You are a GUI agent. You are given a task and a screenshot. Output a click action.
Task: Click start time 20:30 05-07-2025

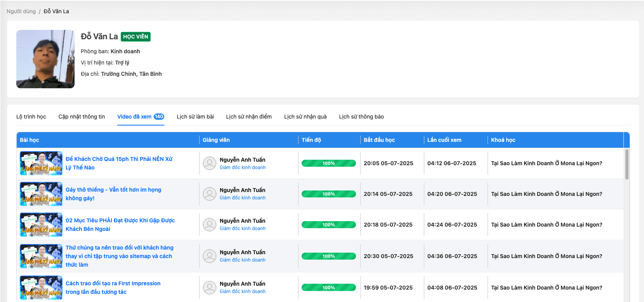(389, 256)
